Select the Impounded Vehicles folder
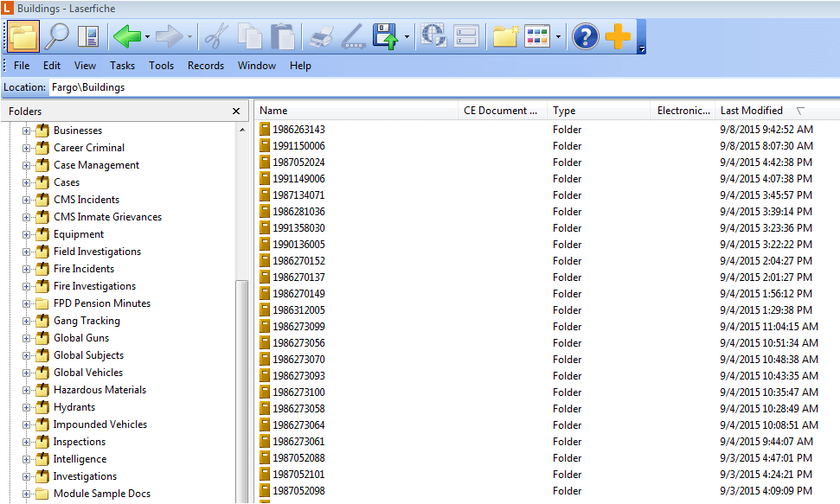The width and height of the screenshot is (840, 504). (99, 424)
